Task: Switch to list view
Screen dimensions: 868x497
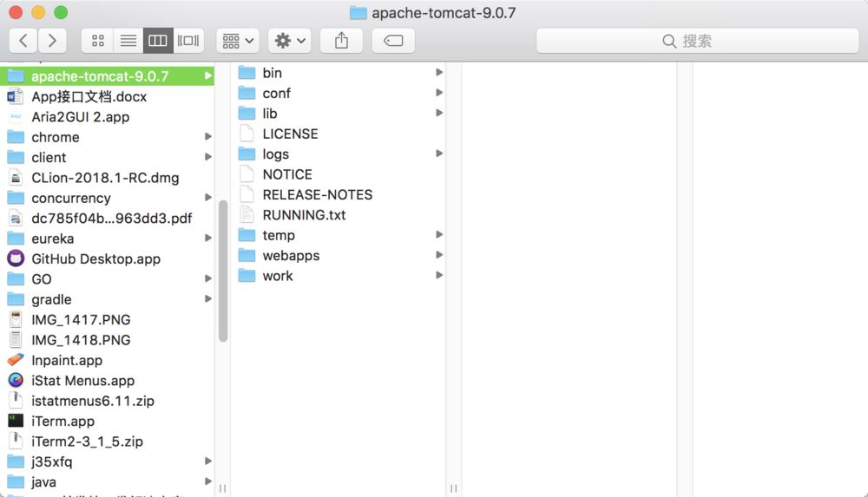Action: pyautogui.click(x=128, y=41)
